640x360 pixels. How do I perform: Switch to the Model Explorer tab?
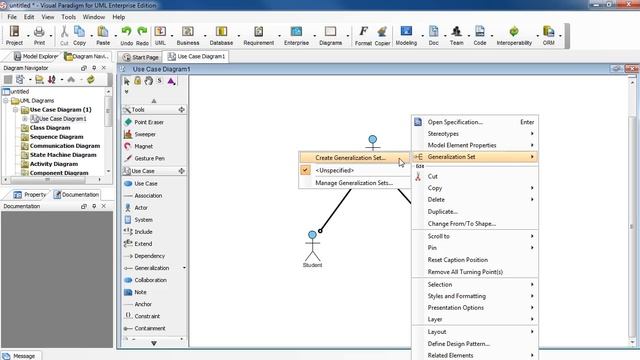tap(36, 56)
